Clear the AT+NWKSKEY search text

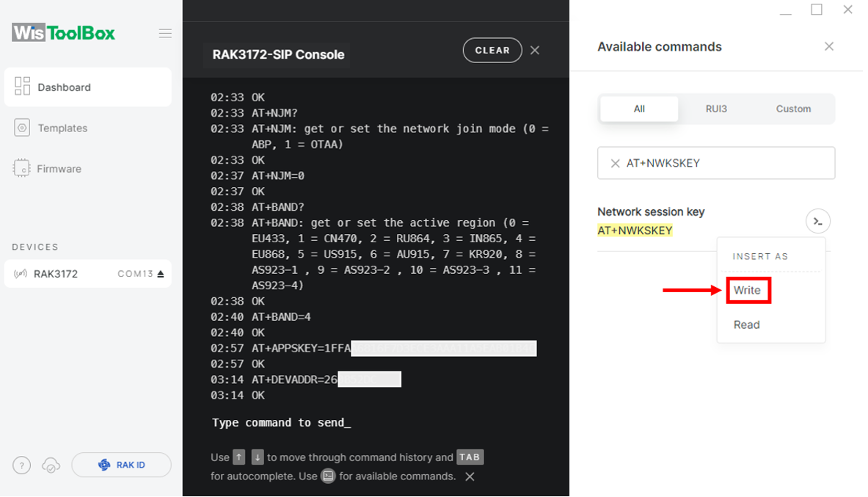[x=614, y=164]
